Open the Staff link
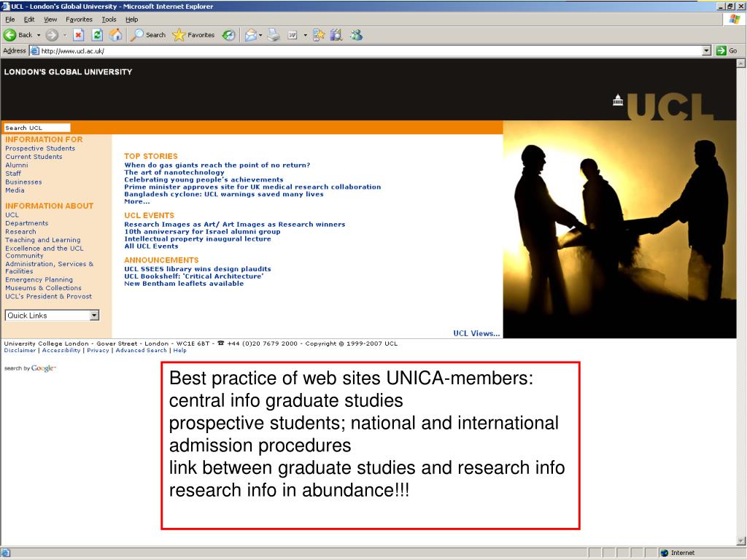Image resolution: width=747 pixels, height=560 pixels. [13, 174]
